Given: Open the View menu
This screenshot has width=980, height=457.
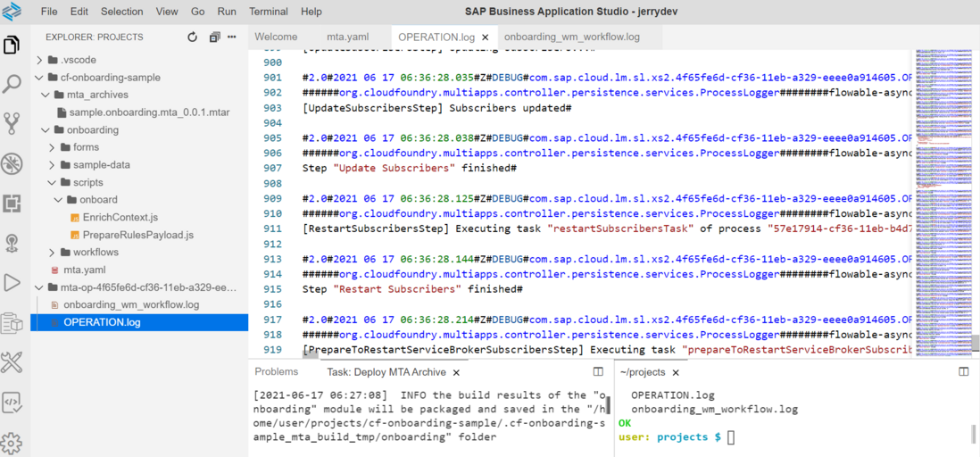Looking at the screenshot, I should click(x=167, y=12).
